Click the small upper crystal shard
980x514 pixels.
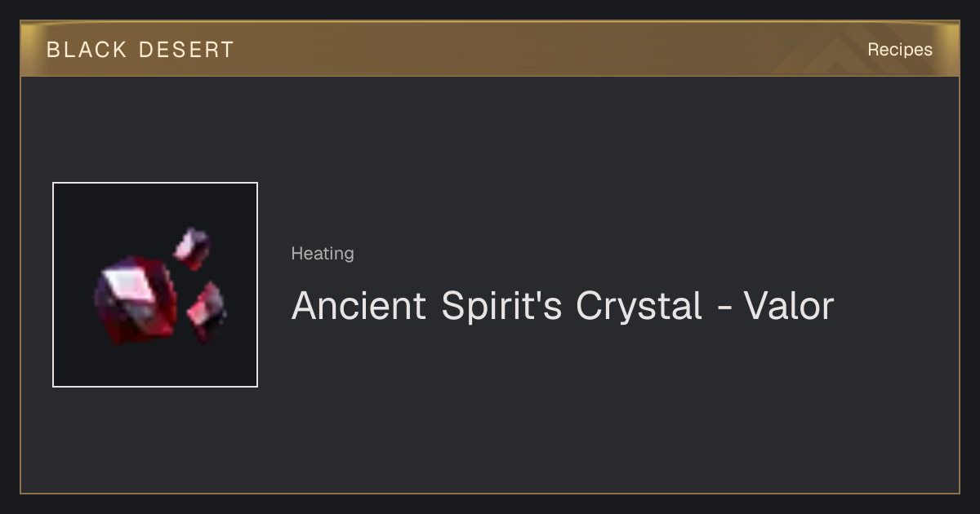click(193, 248)
